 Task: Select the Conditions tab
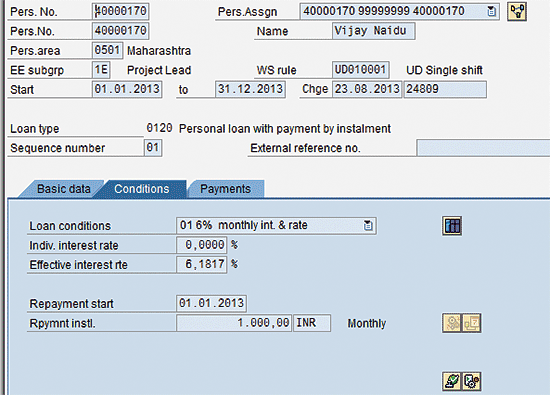pos(142,189)
